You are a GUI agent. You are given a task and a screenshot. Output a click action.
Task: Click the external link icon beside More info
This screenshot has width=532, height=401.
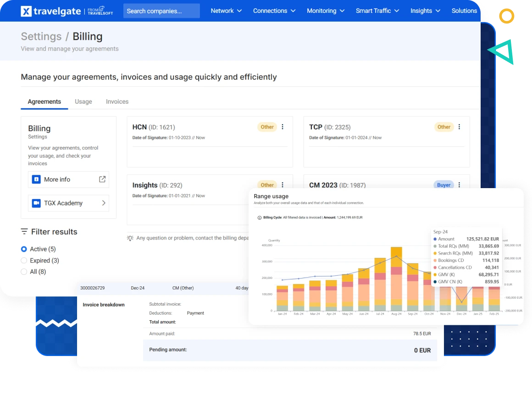(102, 179)
